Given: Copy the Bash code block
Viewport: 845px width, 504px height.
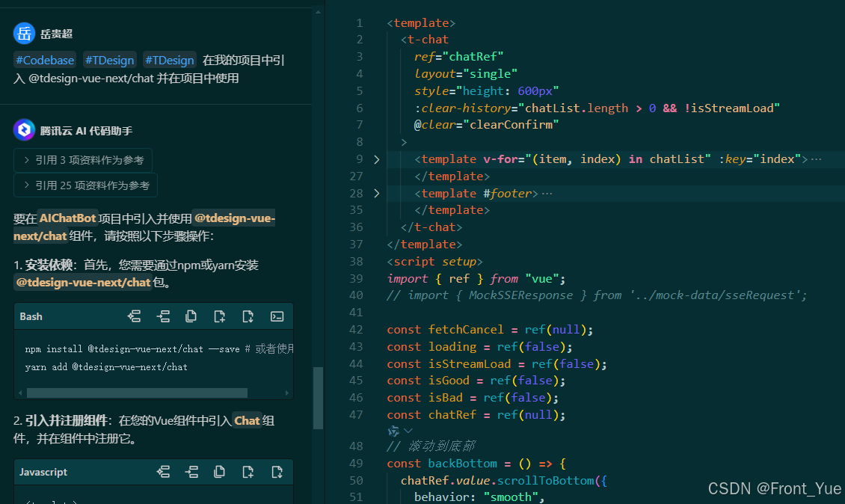Looking at the screenshot, I should pos(191,316).
